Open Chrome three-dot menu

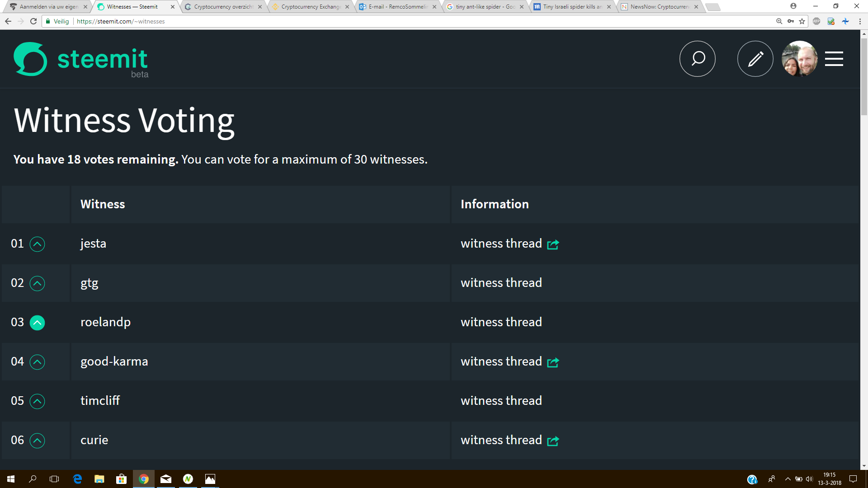coord(860,21)
